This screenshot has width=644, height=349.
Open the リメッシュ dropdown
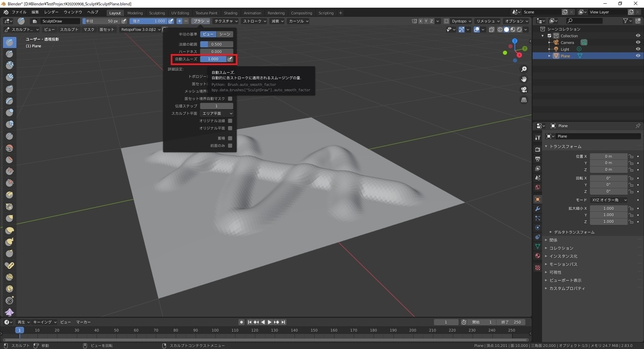click(x=488, y=21)
